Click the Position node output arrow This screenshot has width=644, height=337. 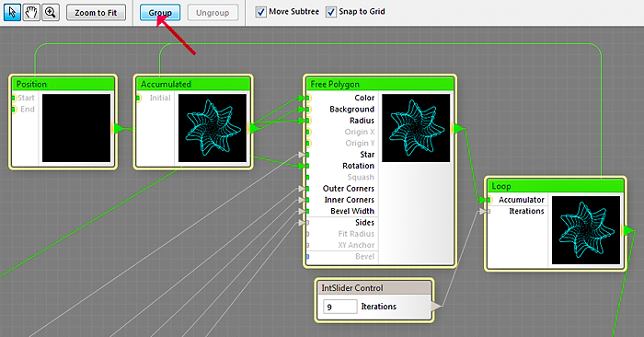[119, 129]
